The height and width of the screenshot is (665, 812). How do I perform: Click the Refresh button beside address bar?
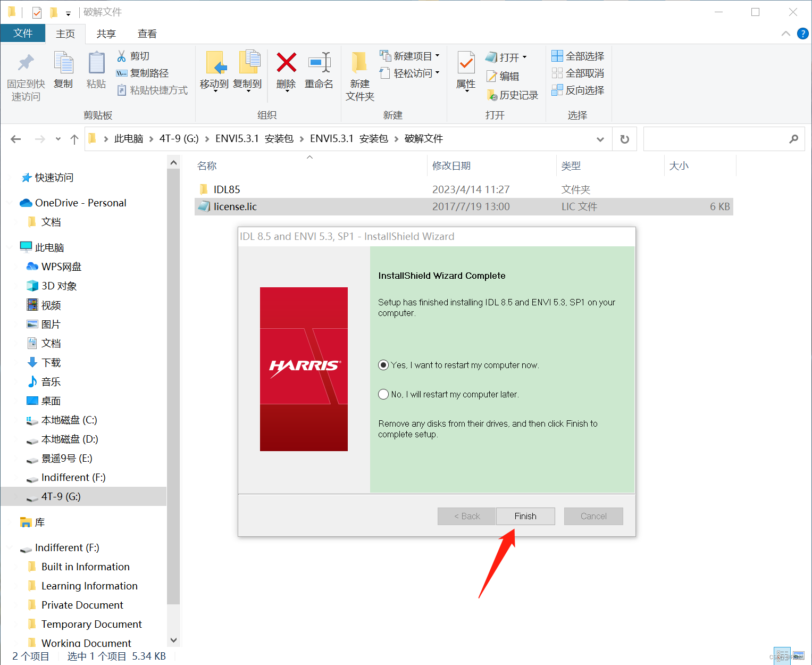click(625, 139)
